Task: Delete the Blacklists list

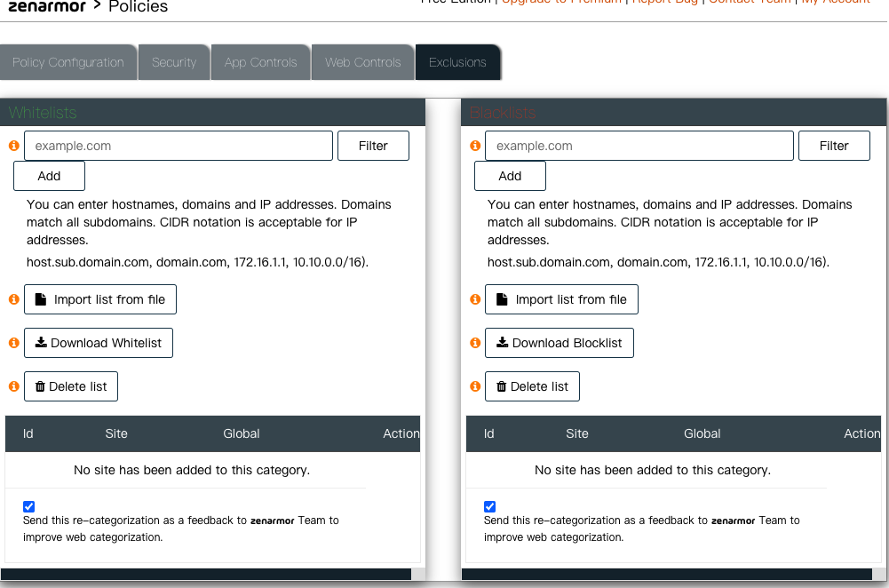Action: point(532,386)
